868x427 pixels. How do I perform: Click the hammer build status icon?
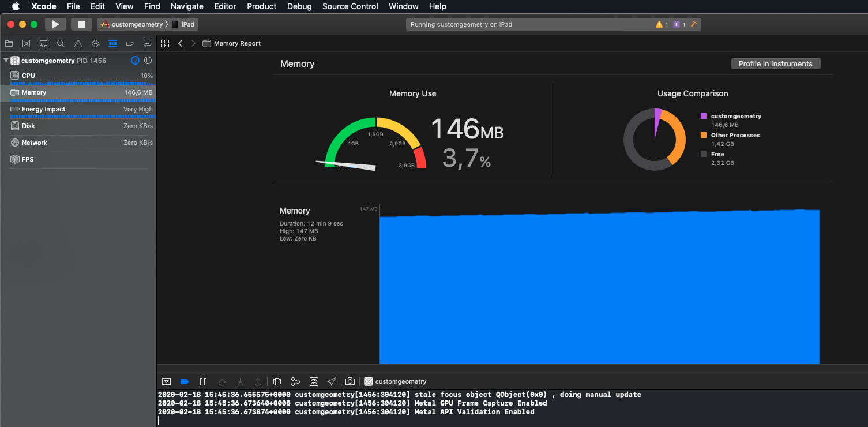coord(694,24)
